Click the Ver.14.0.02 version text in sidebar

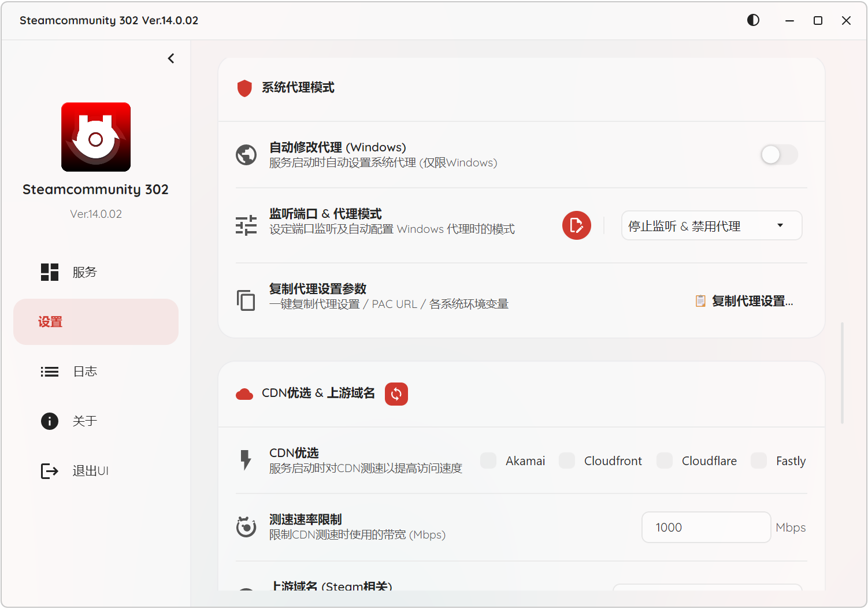click(x=96, y=214)
